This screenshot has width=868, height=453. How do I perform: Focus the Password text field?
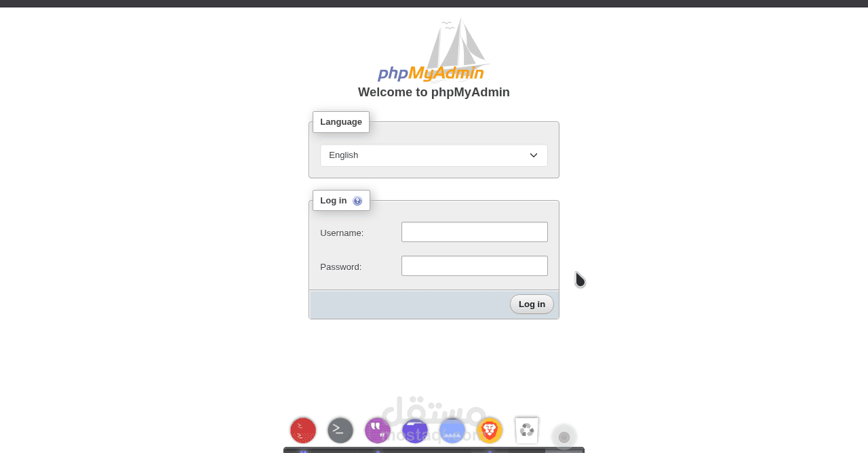[475, 266]
